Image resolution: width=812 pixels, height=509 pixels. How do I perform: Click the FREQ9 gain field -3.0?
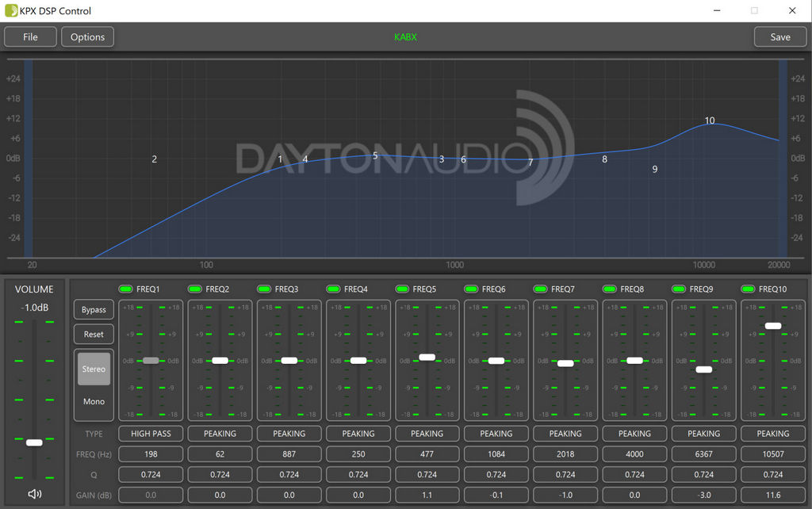pyautogui.click(x=704, y=495)
